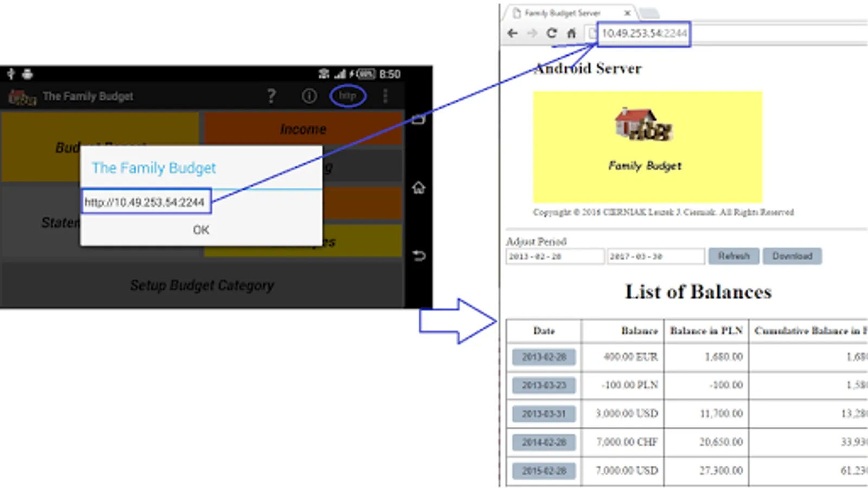Tap the Setup Budget Category tile

[202, 285]
